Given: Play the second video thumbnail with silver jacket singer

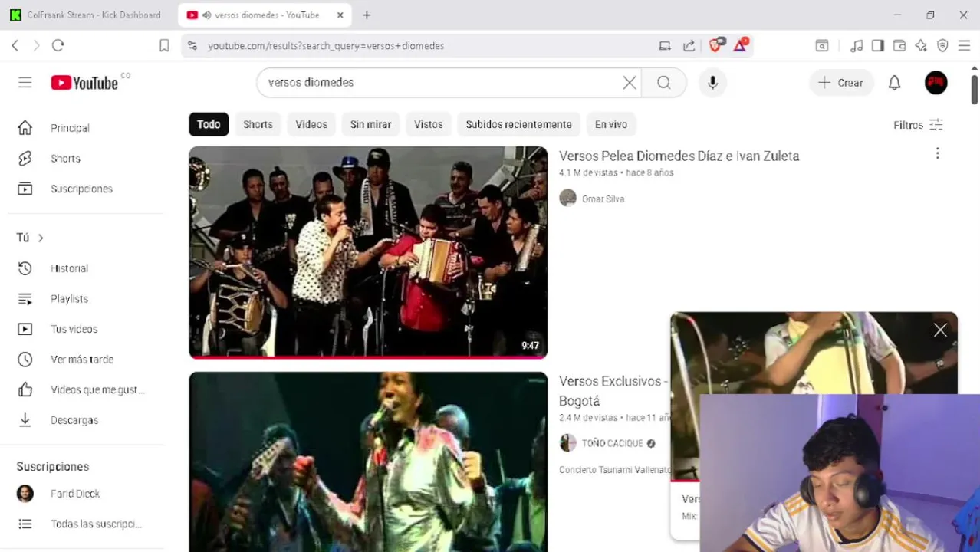Looking at the screenshot, I should 368,462.
